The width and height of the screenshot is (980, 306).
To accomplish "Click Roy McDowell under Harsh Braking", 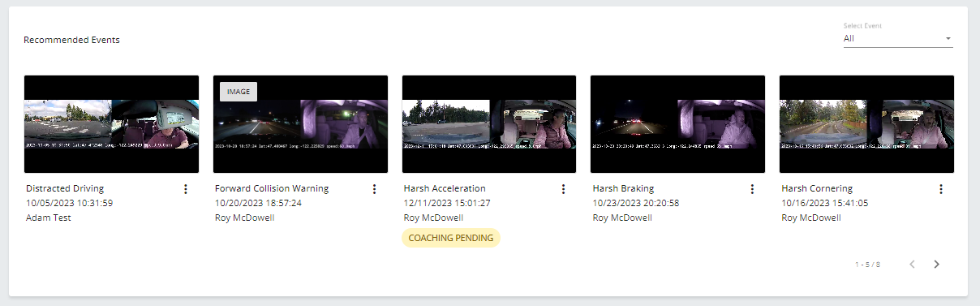I will click(623, 218).
